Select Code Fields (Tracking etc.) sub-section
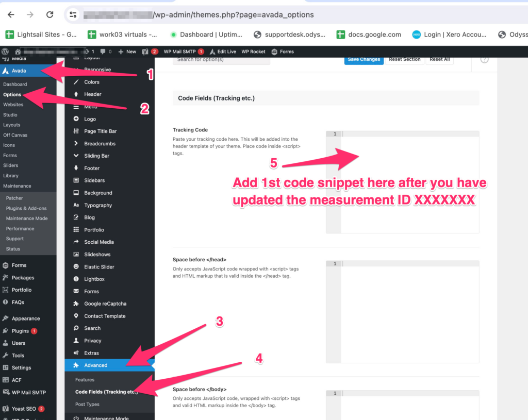528x420 pixels. tap(106, 392)
